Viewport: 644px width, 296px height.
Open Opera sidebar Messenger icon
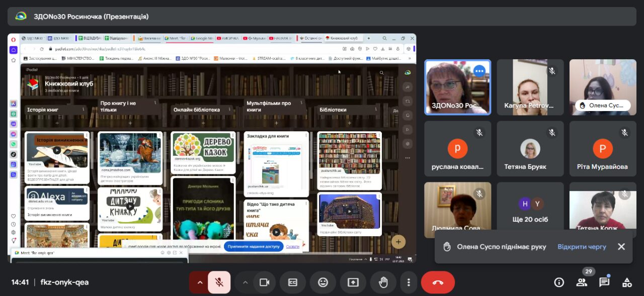coord(14,134)
